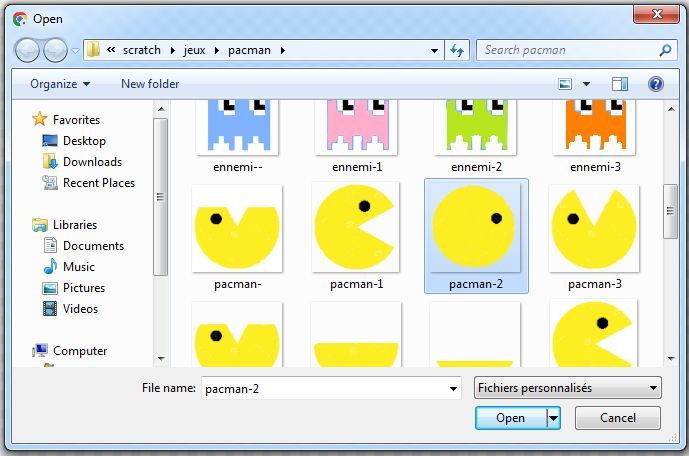This screenshot has width=689, height=456.
Task: Toggle the preview pane icon
Action: [620, 84]
